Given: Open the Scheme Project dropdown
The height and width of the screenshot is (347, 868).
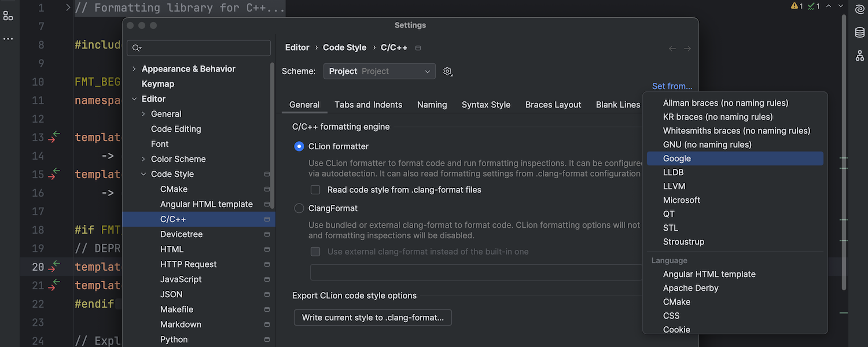Looking at the screenshot, I should (379, 71).
